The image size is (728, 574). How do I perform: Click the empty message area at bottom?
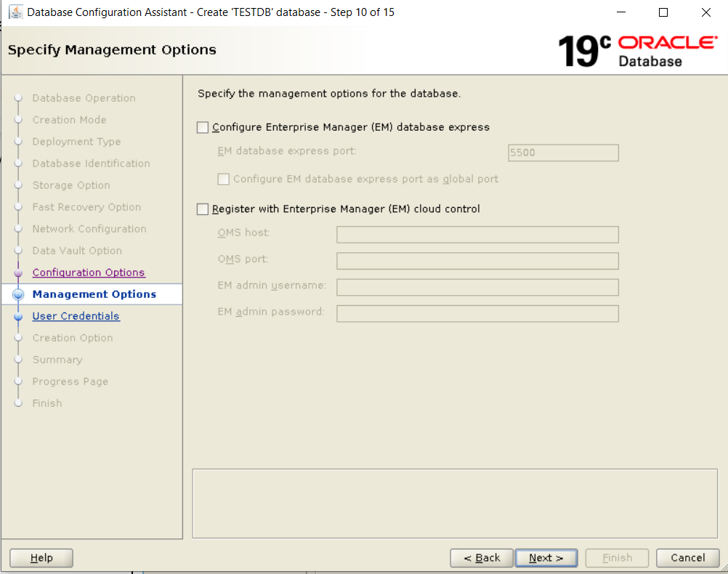455,504
